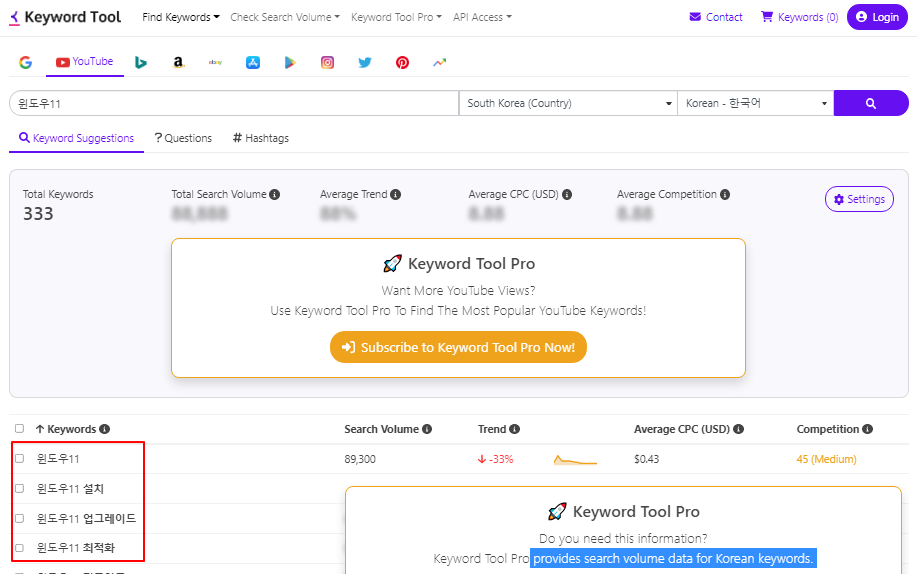
Task: Click the Keyword Tool logo
Action: [x=65, y=17]
